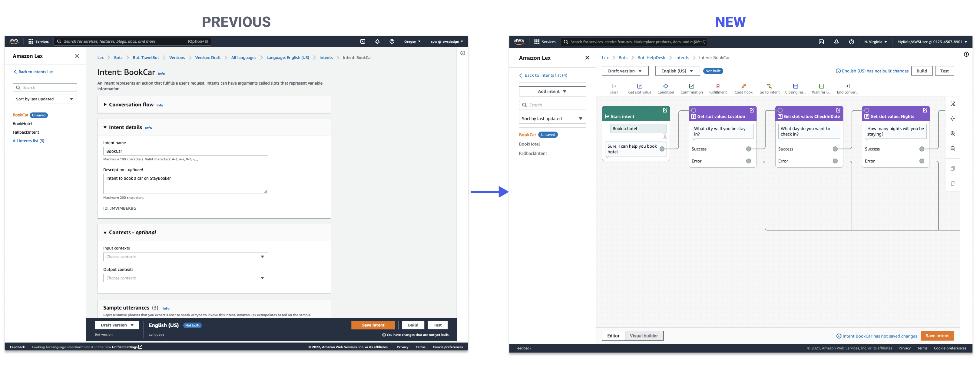Click Bot: TravelBot breadcrumb

click(x=146, y=58)
